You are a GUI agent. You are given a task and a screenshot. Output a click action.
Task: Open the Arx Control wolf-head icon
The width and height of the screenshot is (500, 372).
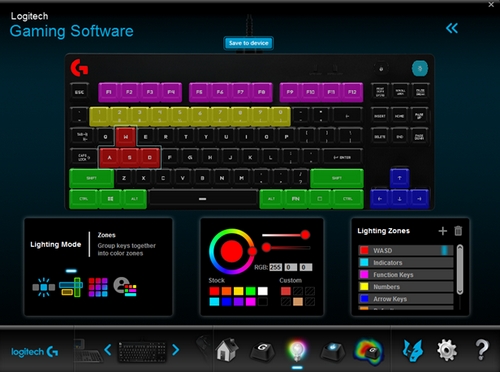[x=413, y=351]
